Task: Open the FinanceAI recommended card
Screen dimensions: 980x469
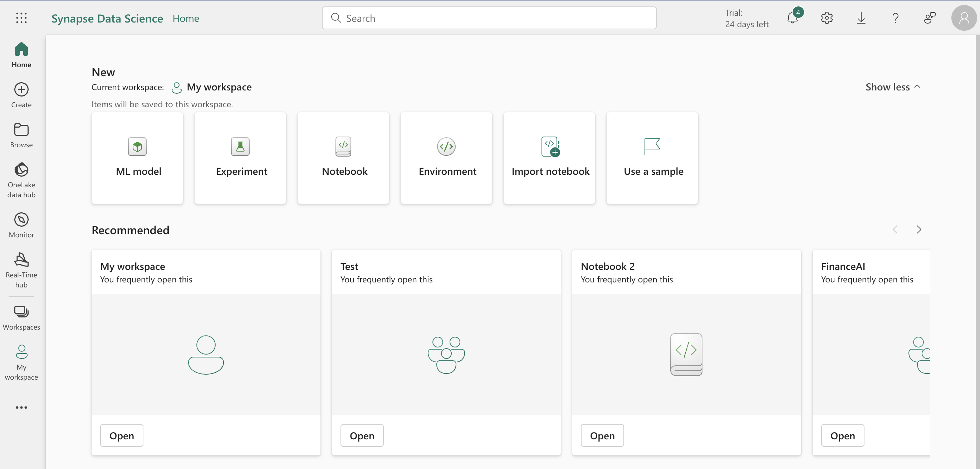Action: (842, 435)
